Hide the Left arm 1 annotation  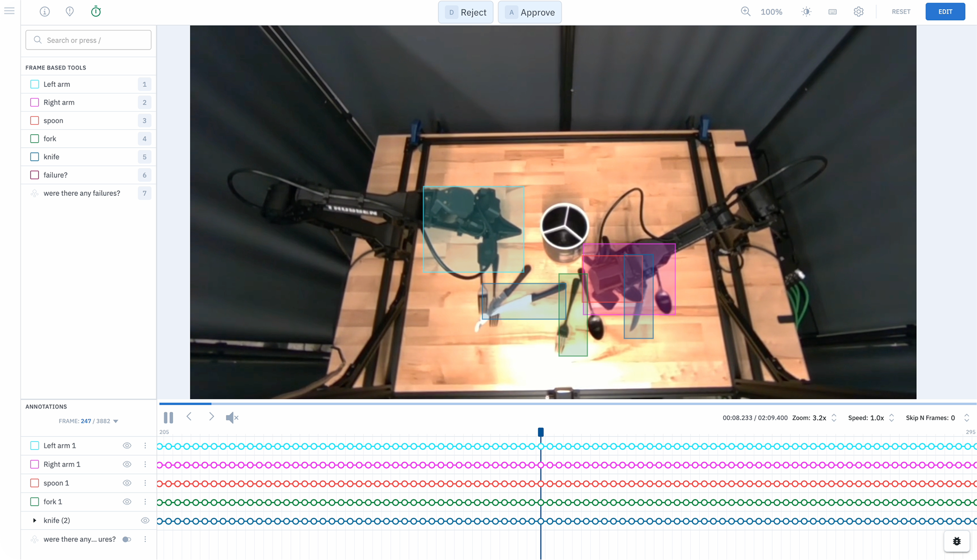(127, 445)
